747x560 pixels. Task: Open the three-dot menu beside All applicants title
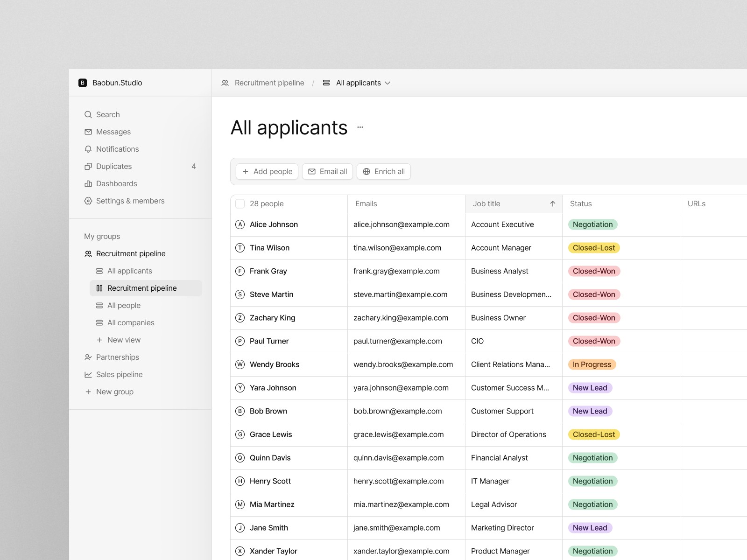360,127
